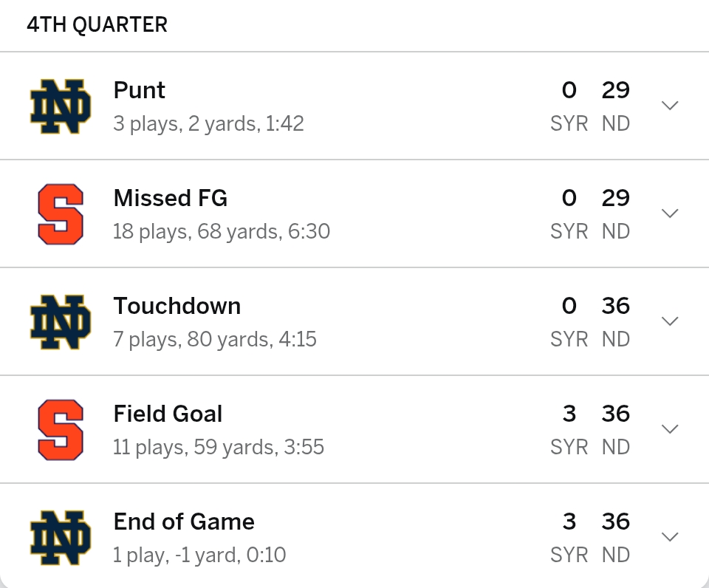This screenshot has height=588, width=709.
Task: Open the Touchdown drive title
Action: [177, 306]
